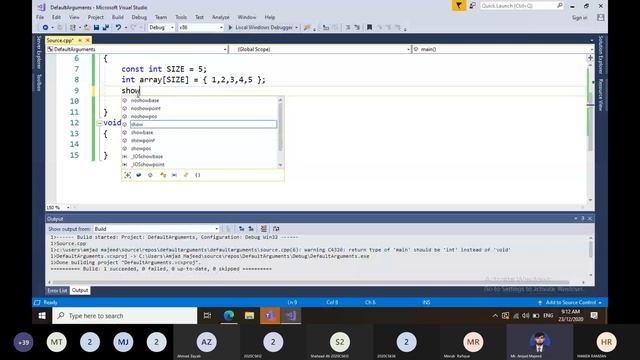Open the Windows Start menu

(42, 316)
